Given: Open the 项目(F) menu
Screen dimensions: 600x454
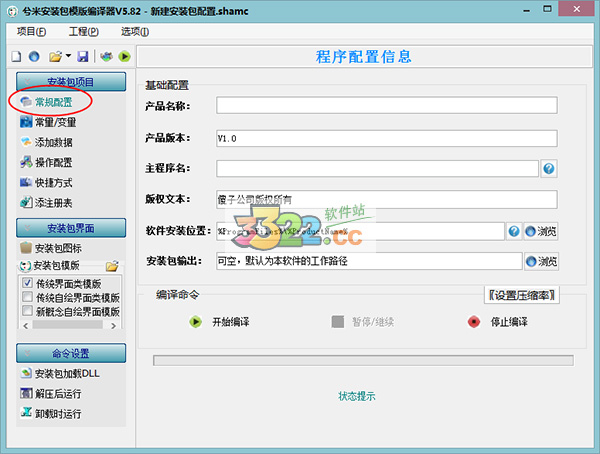Looking at the screenshot, I should click(x=31, y=32).
